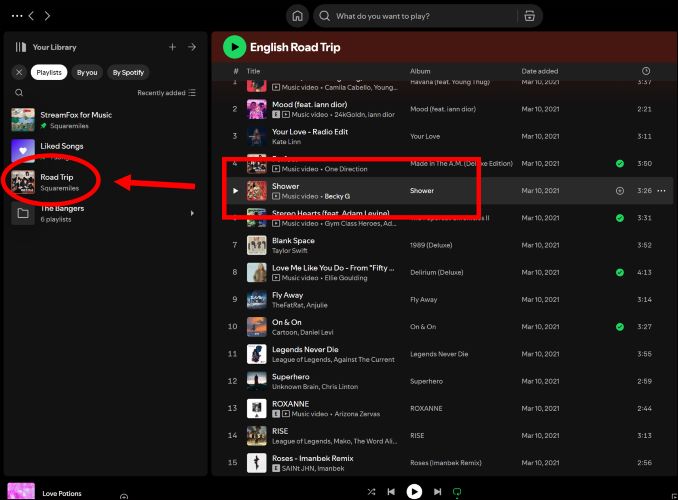Select the ROXANNE track title
The width and height of the screenshot is (678, 500).
[291, 404]
